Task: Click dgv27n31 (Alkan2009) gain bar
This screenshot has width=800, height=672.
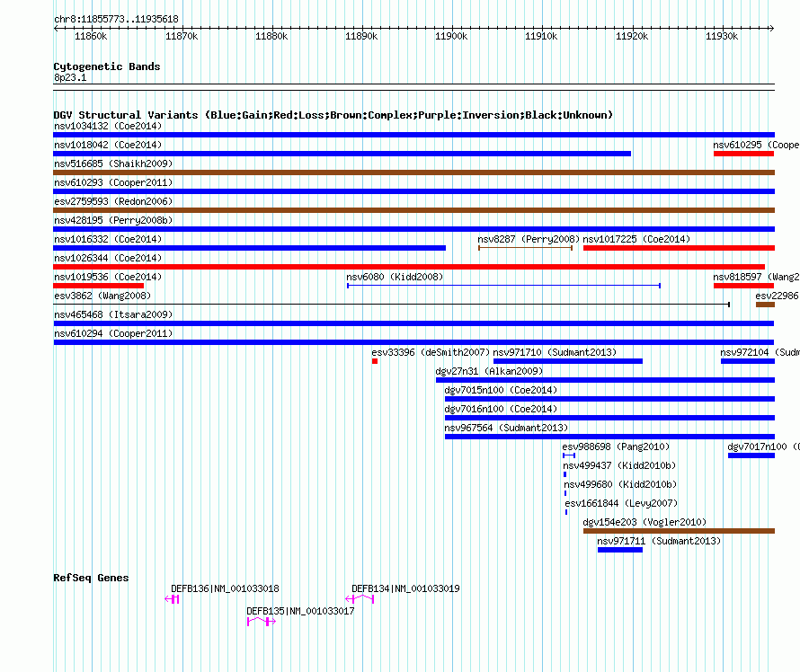Action: click(605, 380)
